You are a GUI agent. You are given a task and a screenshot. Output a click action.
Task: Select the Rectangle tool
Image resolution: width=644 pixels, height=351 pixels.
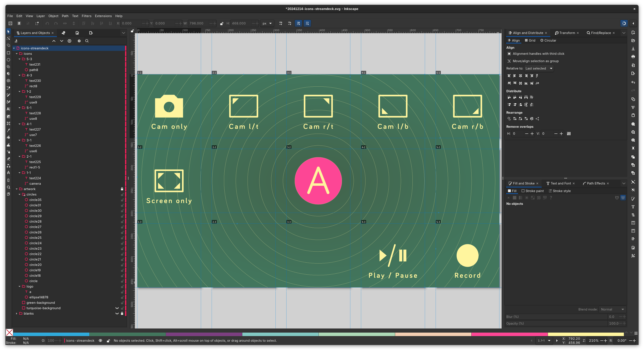pyautogui.click(x=8, y=53)
